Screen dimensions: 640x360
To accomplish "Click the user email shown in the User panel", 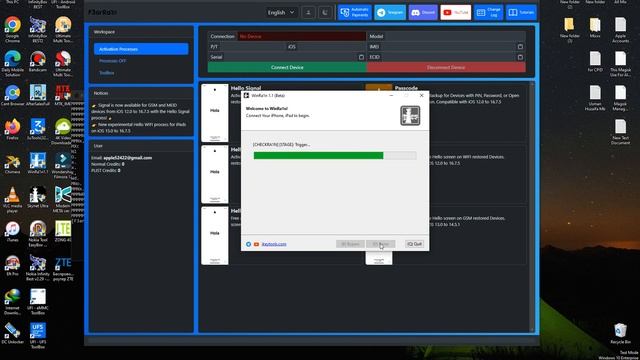I will coord(127,158).
